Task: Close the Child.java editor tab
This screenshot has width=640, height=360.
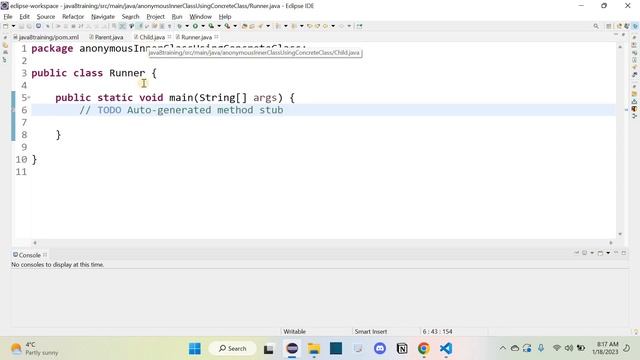Action: pos(169,37)
